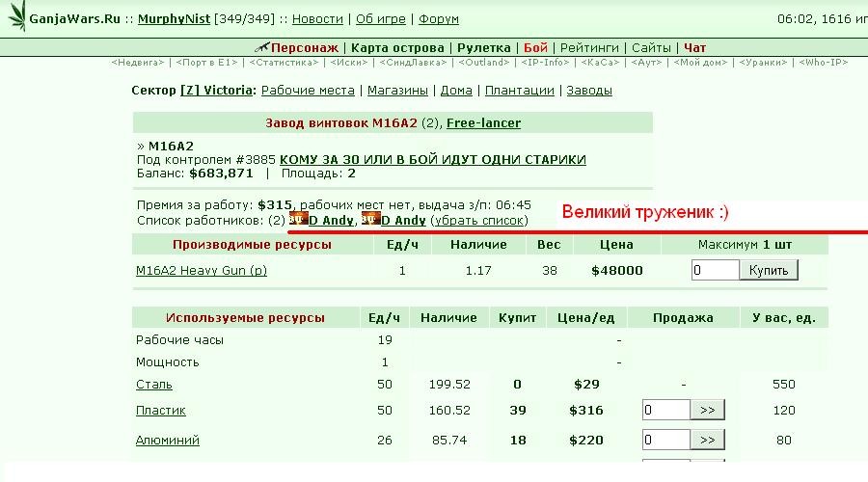
Task: Go to the Форум link
Action: (x=439, y=19)
